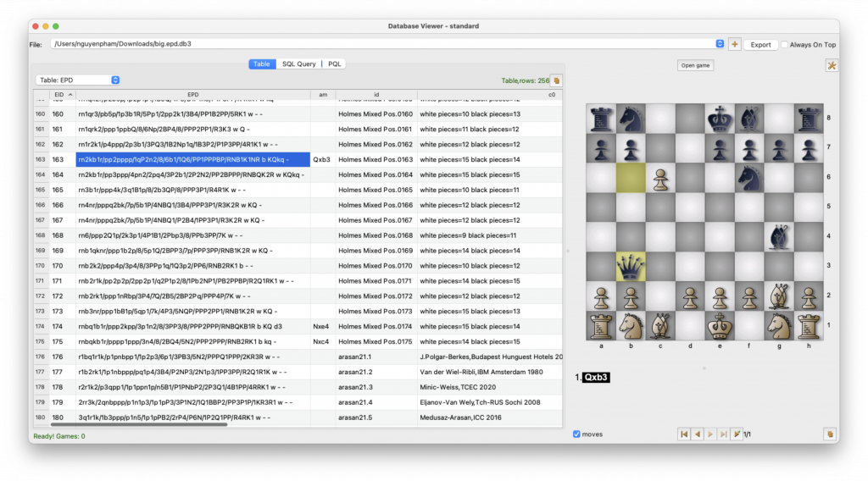Screen dimensions: 868x481
Task: Enable the Always On Top checkbox
Action: pyautogui.click(x=785, y=45)
